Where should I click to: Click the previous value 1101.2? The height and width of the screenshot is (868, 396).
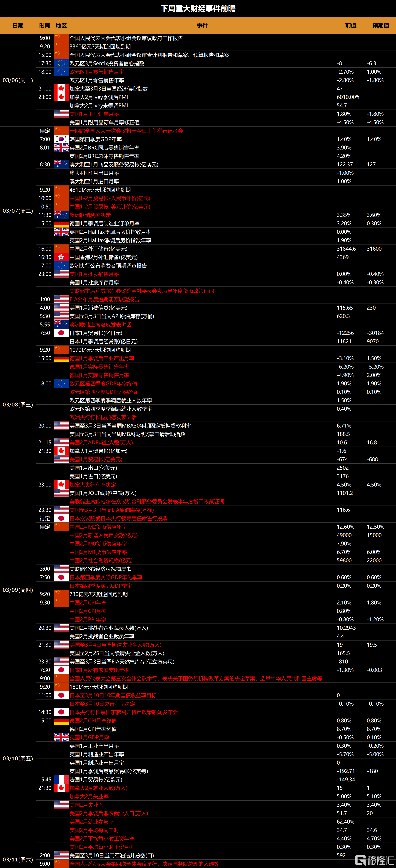click(345, 493)
